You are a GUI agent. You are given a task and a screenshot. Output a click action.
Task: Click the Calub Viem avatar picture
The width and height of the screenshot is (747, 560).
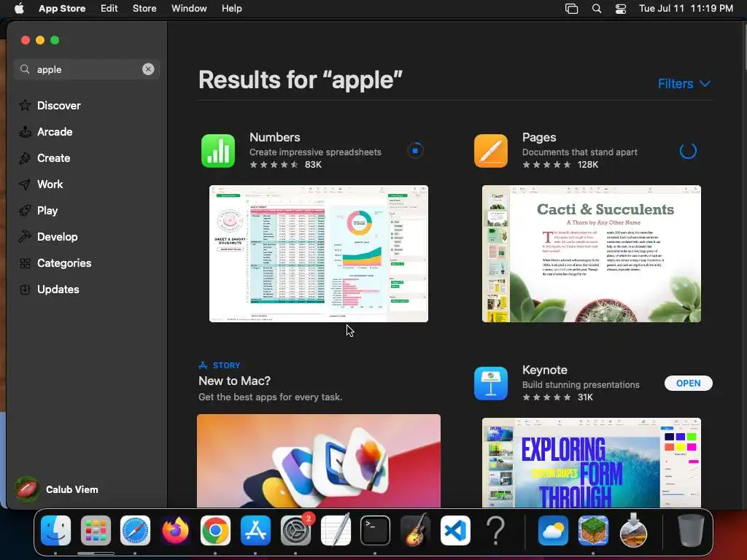[27, 489]
